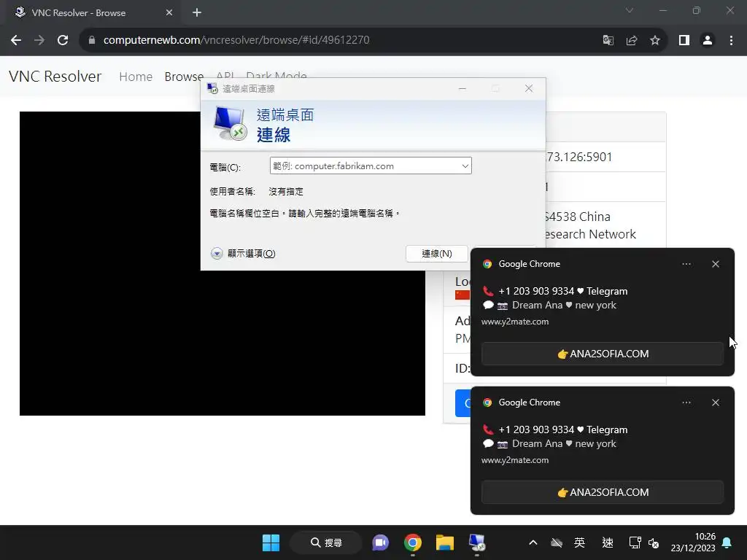Open the computer name dropdown arrow
This screenshot has height=560, width=747.
465,166
